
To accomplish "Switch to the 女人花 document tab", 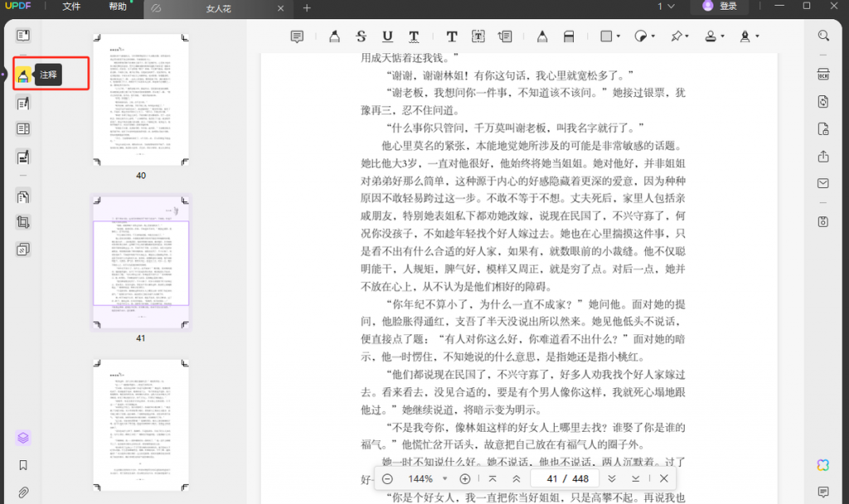I will [x=218, y=8].
